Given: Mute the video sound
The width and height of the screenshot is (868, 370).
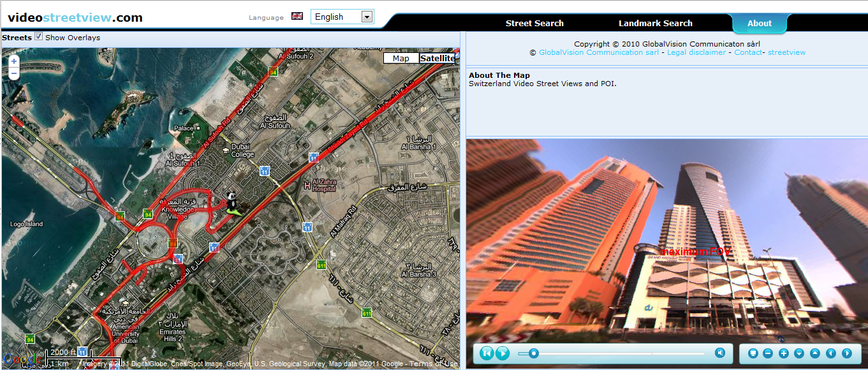Looking at the screenshot, I should pos(720,353).
